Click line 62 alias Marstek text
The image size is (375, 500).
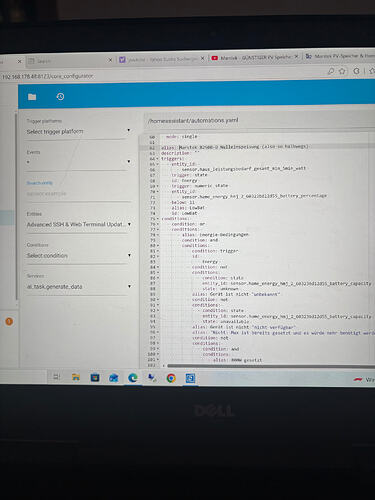pyautogui.click(x=235, y=146)
